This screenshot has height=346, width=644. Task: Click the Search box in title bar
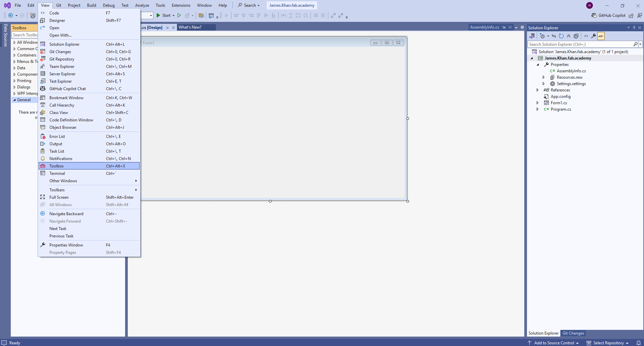click(249, 5)
